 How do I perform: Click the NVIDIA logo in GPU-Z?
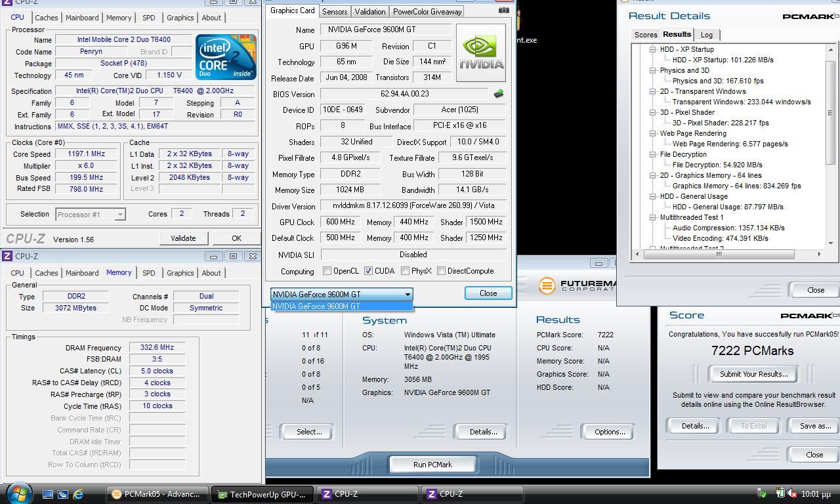(481, 52)
